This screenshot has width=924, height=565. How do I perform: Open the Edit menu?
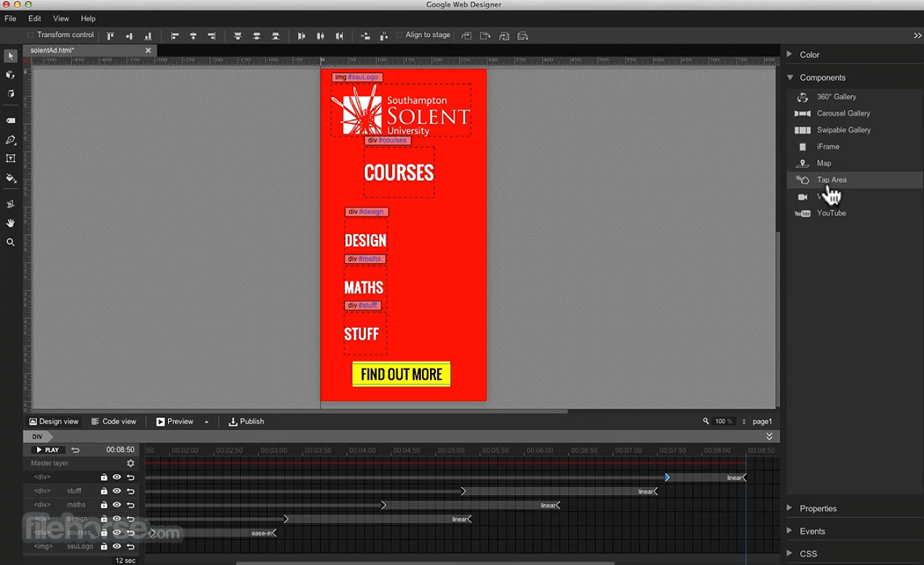click(34, 18)
